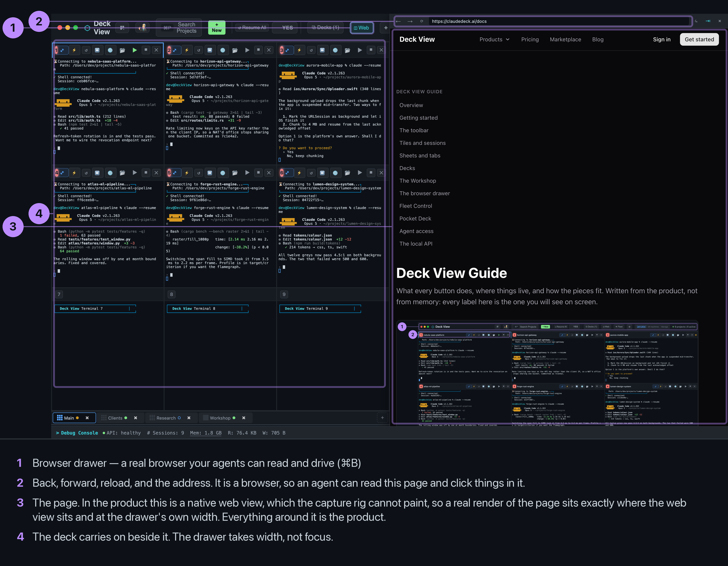Click the globe icon in tile 2
The image size is (728, 566).
[x=223, y=50]
